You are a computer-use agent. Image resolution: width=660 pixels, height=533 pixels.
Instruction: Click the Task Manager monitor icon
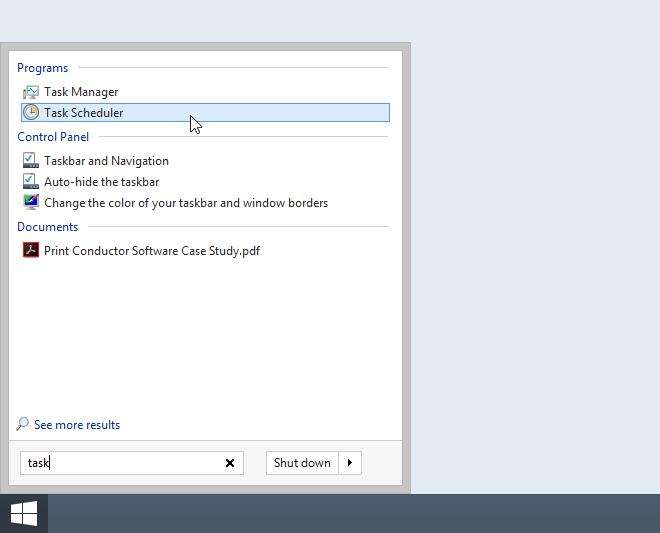31,92
